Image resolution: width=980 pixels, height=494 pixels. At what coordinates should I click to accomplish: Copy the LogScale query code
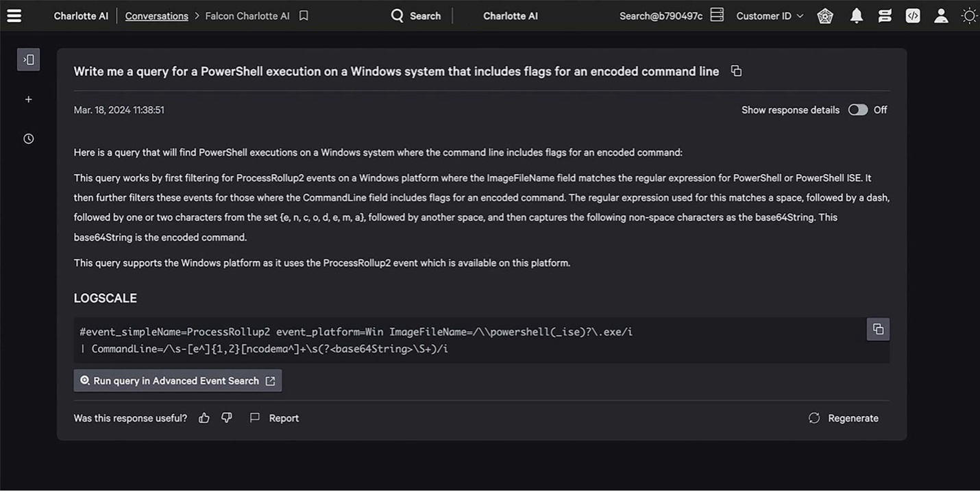878,330
